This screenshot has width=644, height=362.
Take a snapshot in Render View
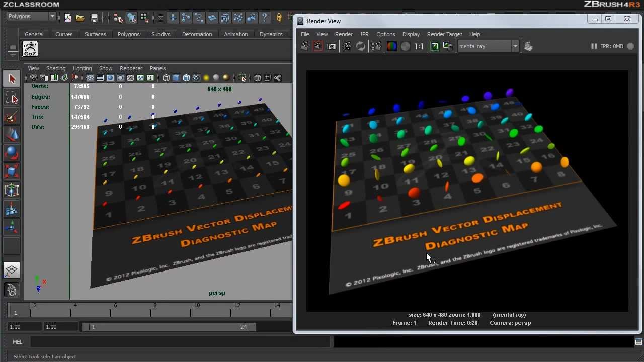pyautogui.click(x=332, y=46)
